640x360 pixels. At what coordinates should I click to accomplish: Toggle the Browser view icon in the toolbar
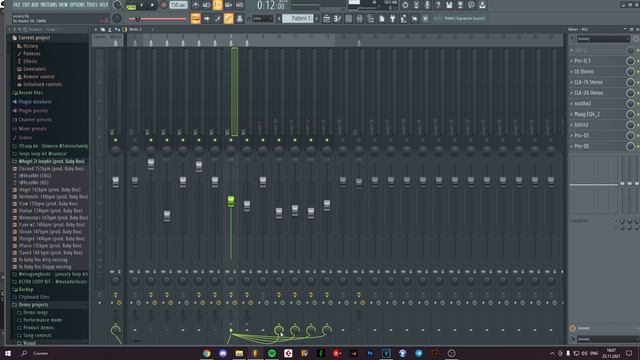pyautogui.click(x=371, y=18)
